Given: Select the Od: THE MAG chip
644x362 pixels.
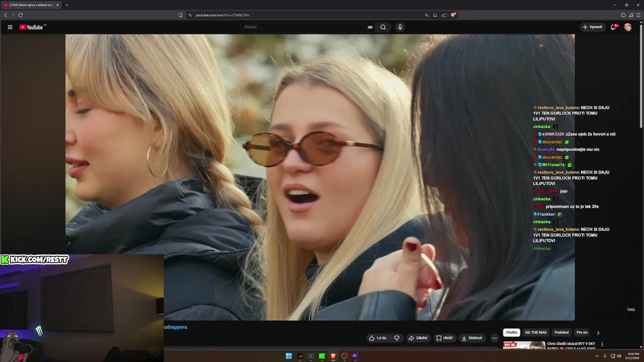Looking at the screenshot, I should point(536,332).
